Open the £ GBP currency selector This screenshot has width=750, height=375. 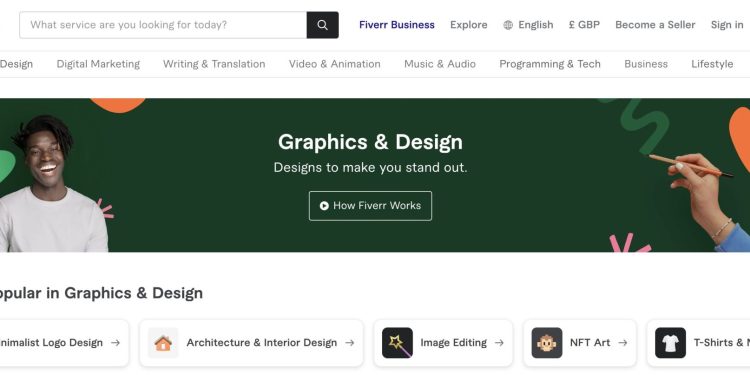[584, 25]
